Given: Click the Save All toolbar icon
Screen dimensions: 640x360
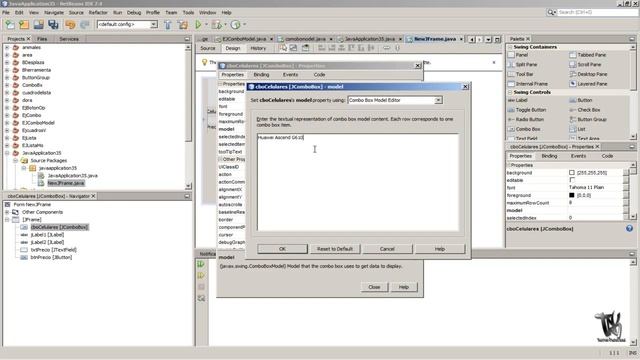Looking at the screenshot, I should tap(53, 24).
